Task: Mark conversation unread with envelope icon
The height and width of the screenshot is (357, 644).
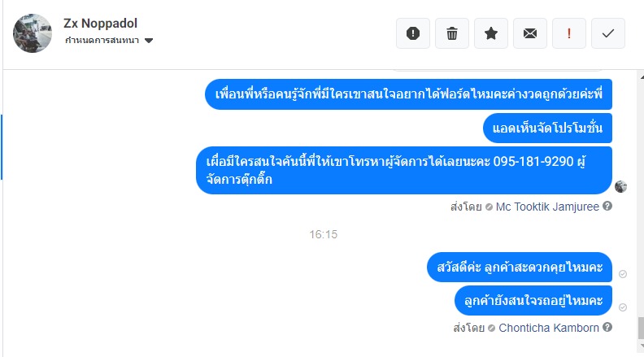Action: [x=530, y=33]
